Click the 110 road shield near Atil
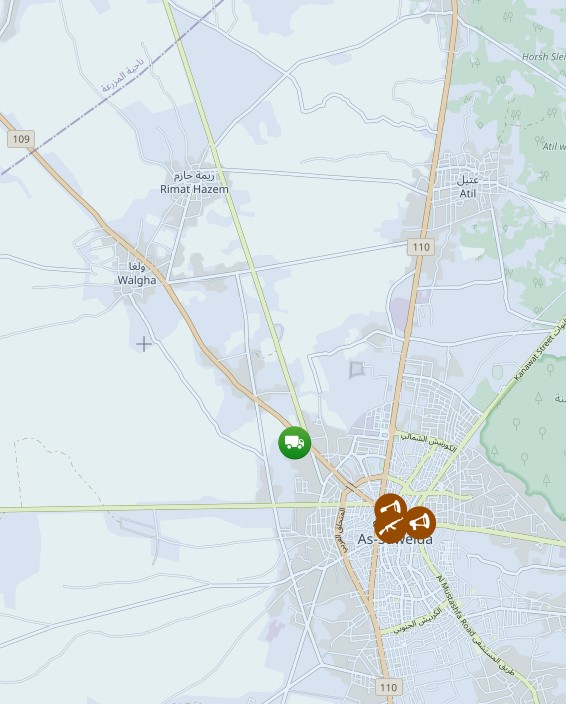566x704 pixels. click(421, 247)
